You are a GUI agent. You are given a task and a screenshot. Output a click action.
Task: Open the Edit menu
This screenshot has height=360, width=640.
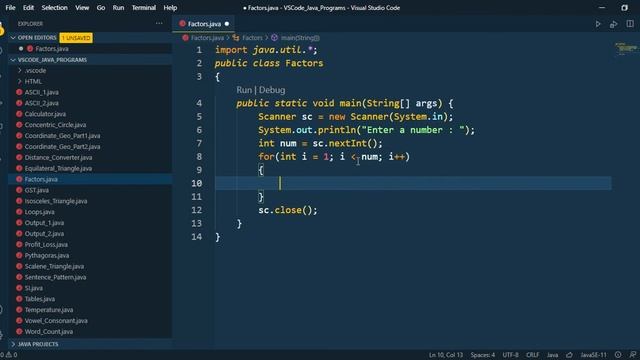(28, 8)
